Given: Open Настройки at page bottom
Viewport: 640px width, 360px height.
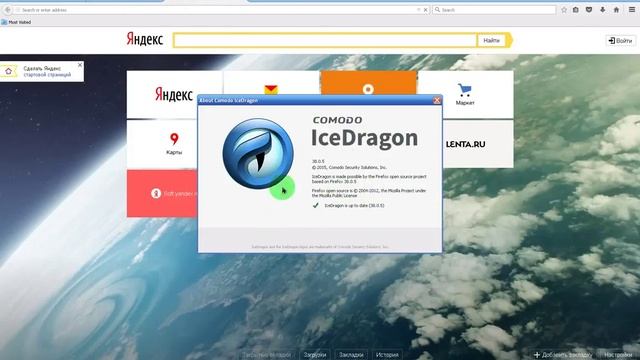Looking at the screenshot, I should [x=618, y=355].
